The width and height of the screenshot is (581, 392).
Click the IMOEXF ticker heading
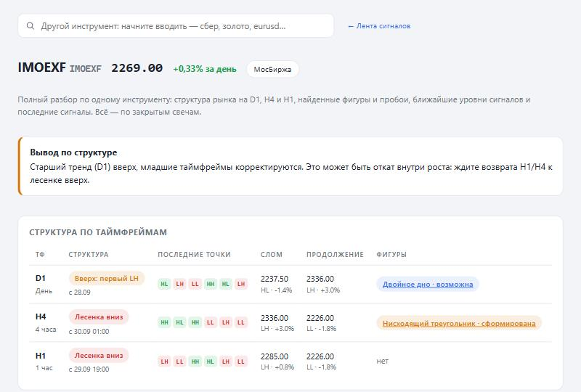[x=42, y=68]
